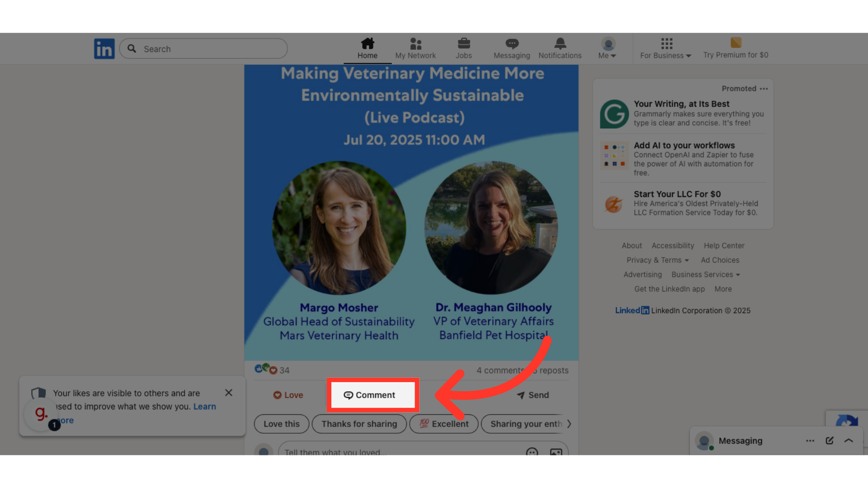The height and width of the screenshot is (488, 868).
Task: Choose the 'Thanks for sharing' quick reply
Action: coord(359,424)
